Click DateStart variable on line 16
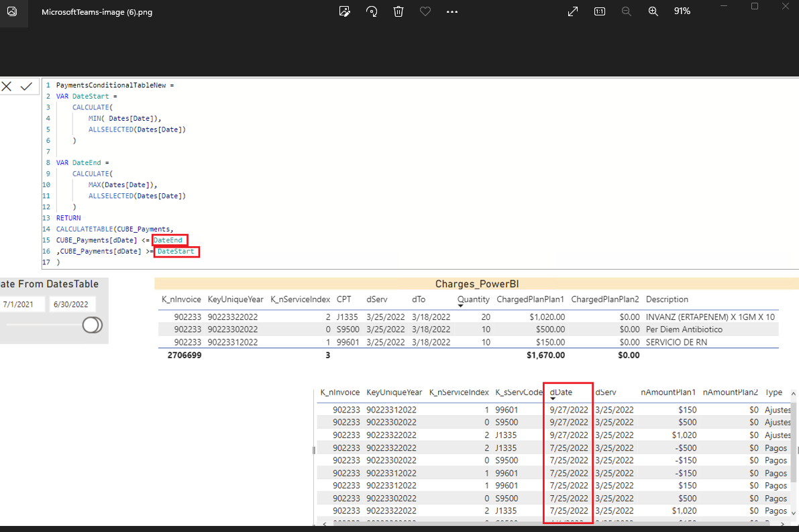Screen dimensions: 799x532 (176, 251)
